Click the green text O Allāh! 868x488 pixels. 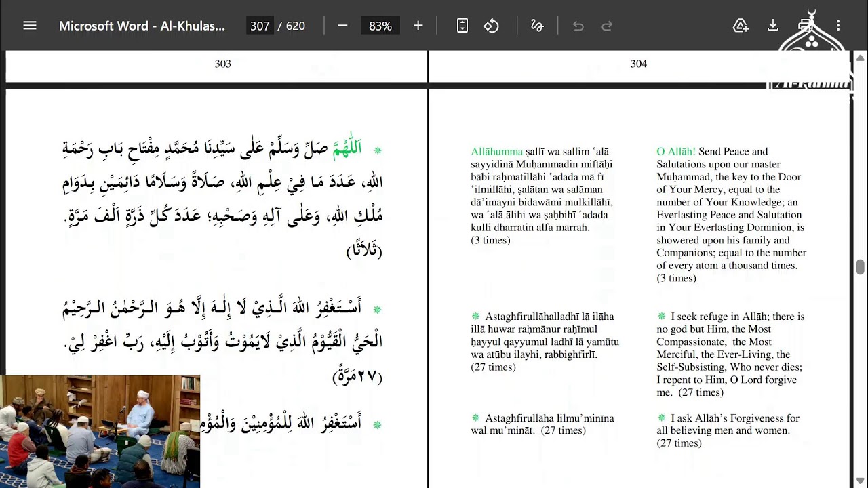coord(676,152)
